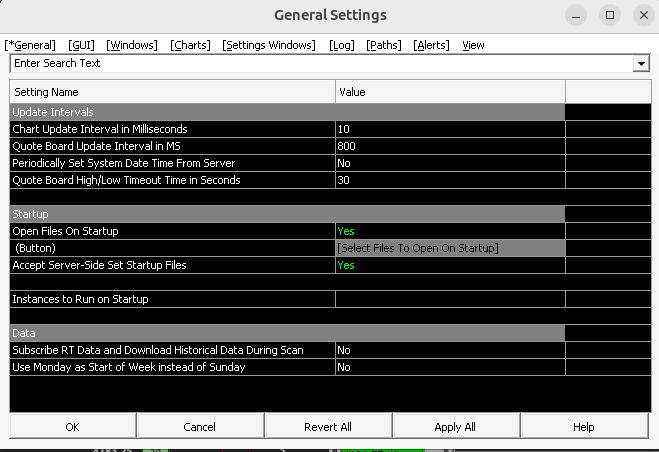Expand the search text dropdown arrow
This screenshot has height=452, width=659.
[641, 64]
